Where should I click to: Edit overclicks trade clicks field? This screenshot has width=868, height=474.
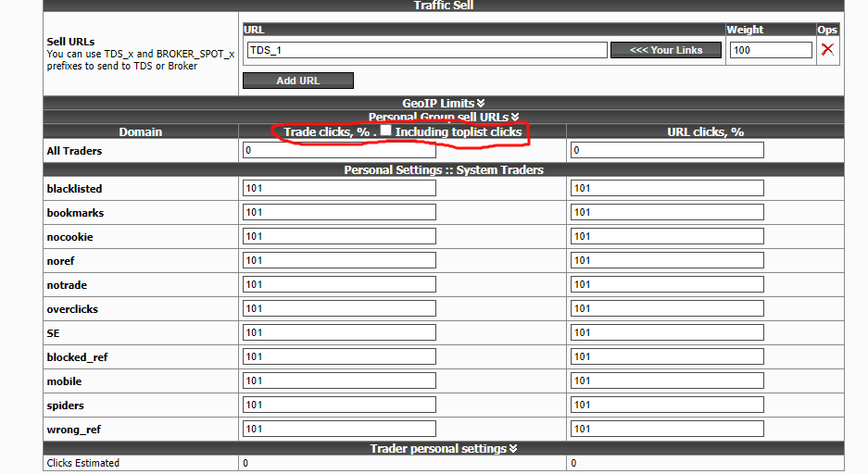click(339, 308)
